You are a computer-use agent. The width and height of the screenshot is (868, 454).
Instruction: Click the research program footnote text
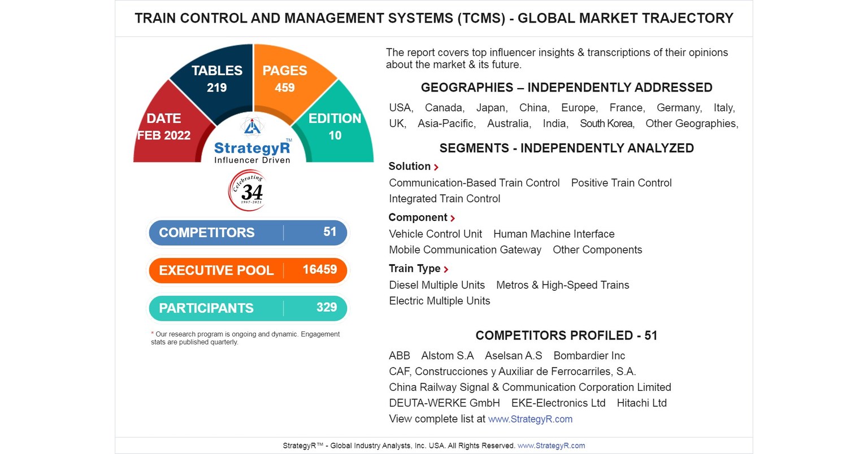(x=247, y=338)
